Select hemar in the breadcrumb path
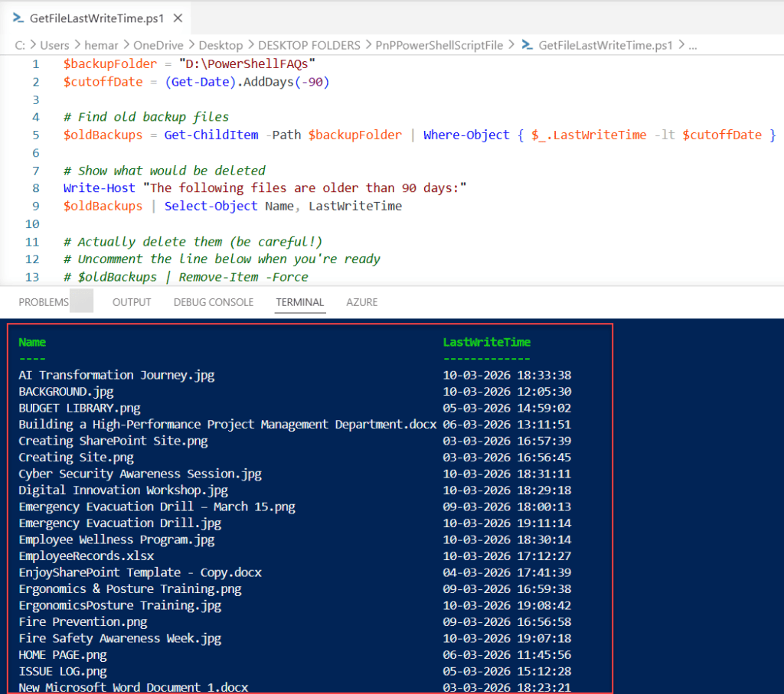This screenshot has width=784, height=694. [101, 45]
